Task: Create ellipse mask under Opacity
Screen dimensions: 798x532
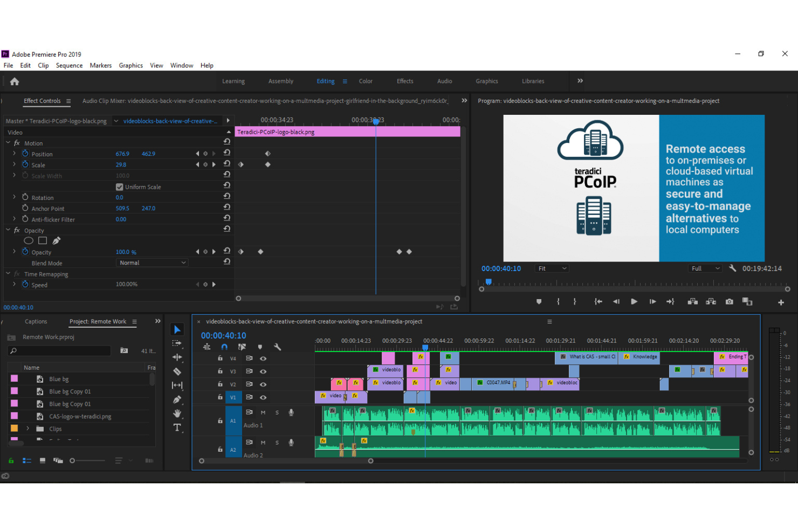Action: [29, 240]
